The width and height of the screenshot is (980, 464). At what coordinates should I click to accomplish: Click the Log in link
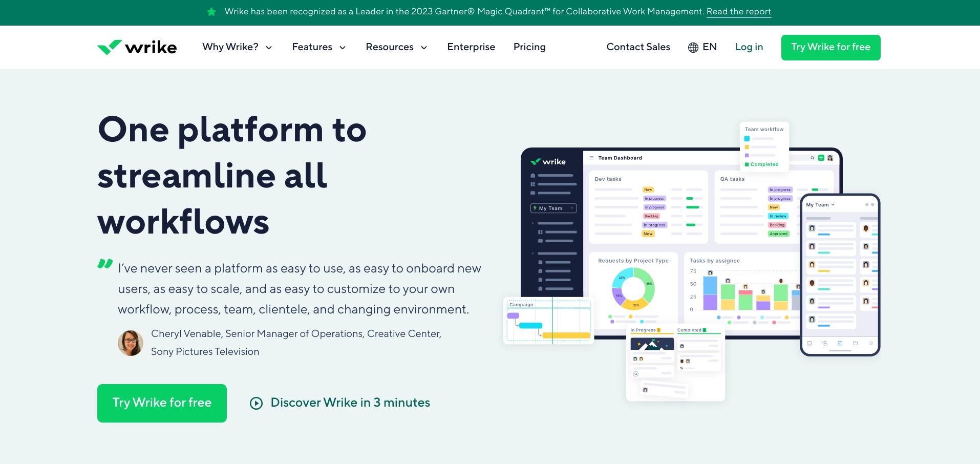click(x=749, y=47)
